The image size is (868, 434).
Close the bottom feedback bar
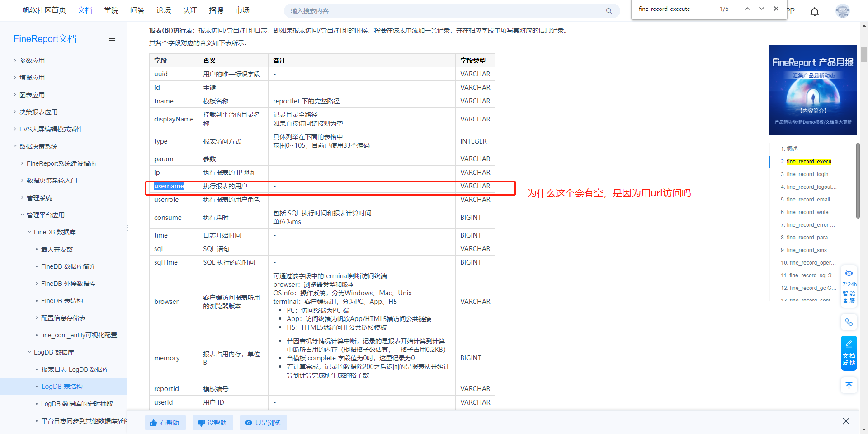(x=846, y=421)
